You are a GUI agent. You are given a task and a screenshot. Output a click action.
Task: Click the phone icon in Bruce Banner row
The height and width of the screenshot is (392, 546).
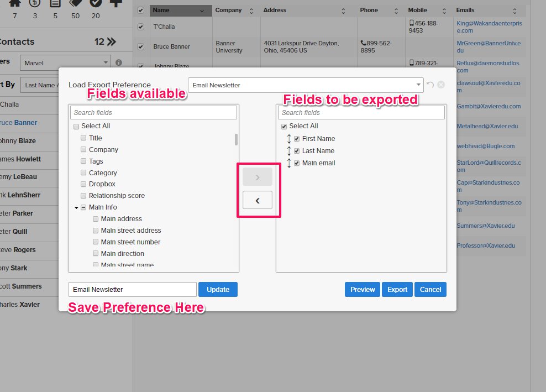[x=363, y=43]
